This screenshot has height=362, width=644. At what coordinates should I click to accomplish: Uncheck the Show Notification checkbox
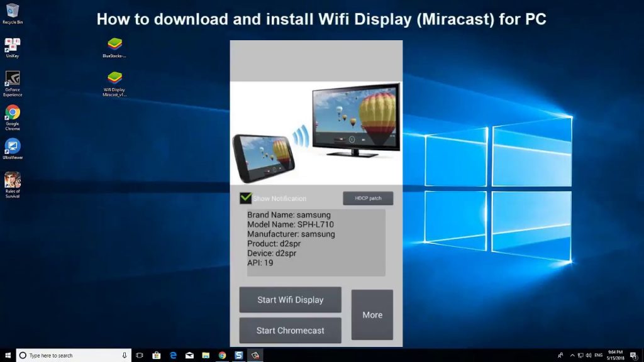(246, 198)
